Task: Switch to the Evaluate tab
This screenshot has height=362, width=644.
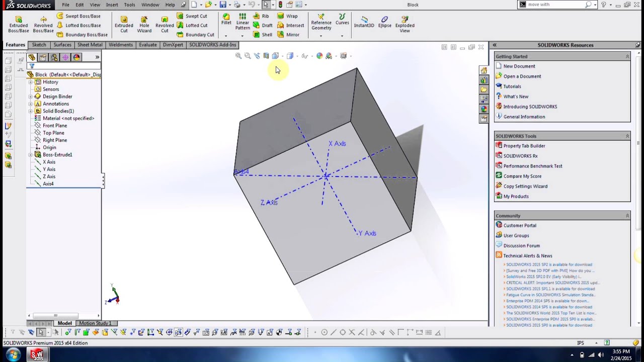Action: point(148,45)
